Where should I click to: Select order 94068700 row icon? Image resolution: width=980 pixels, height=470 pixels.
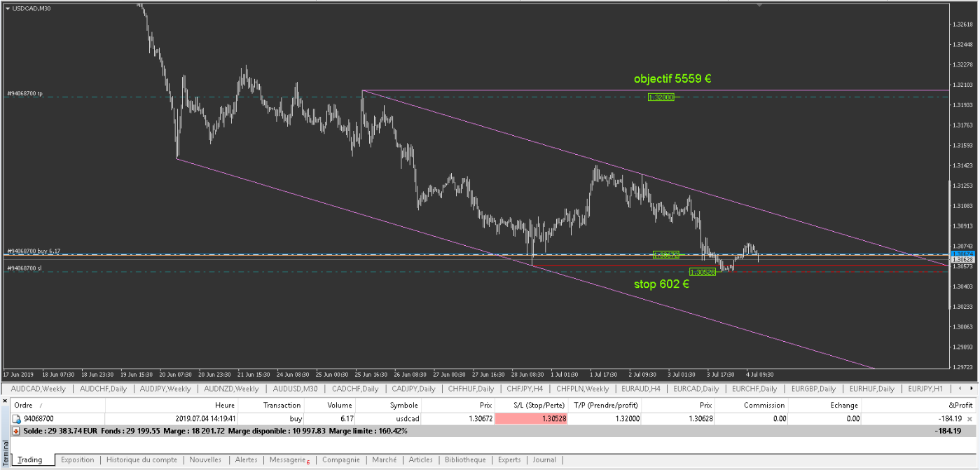[x=17, y=419]
